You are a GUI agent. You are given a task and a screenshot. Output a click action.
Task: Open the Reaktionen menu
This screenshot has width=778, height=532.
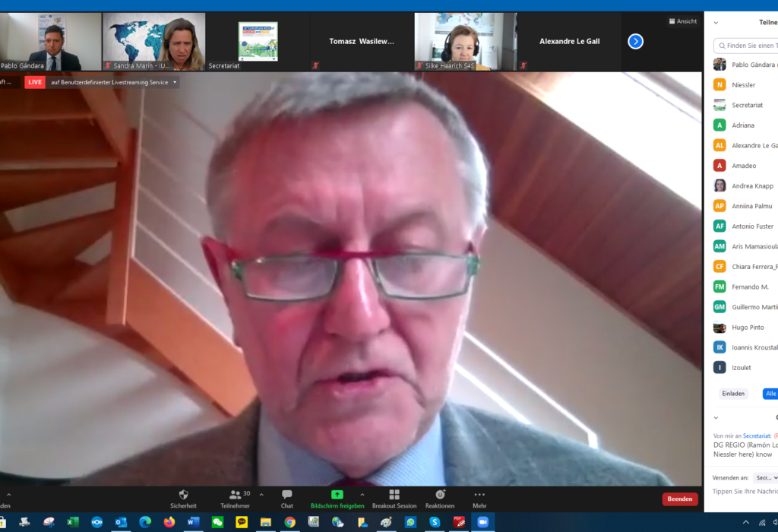(439, 499)
